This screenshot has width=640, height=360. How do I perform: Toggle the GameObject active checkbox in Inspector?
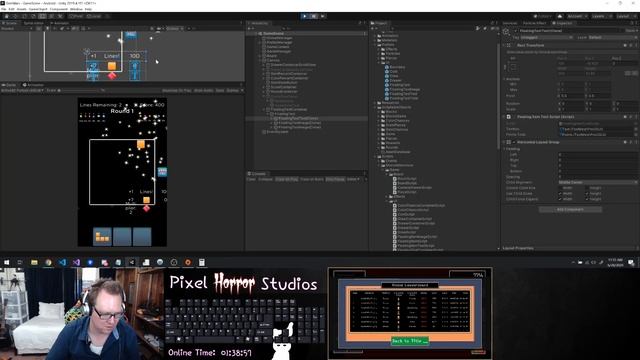point(516,31)
